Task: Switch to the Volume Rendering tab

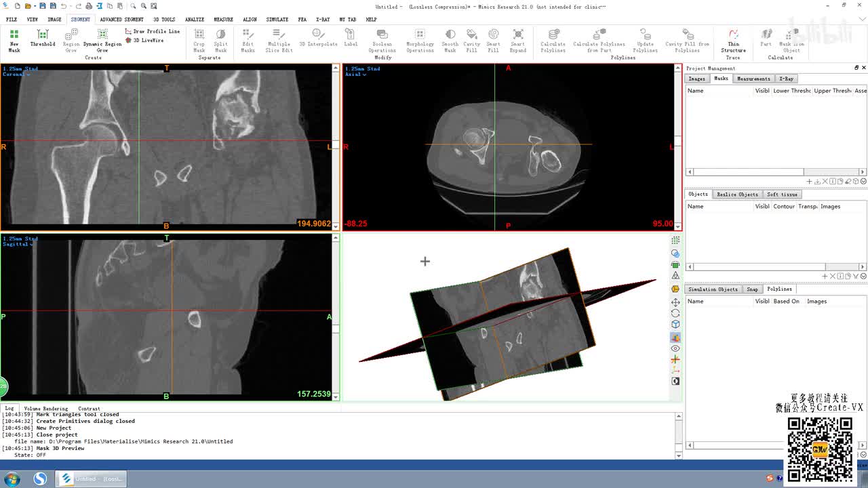Action: 46,409
